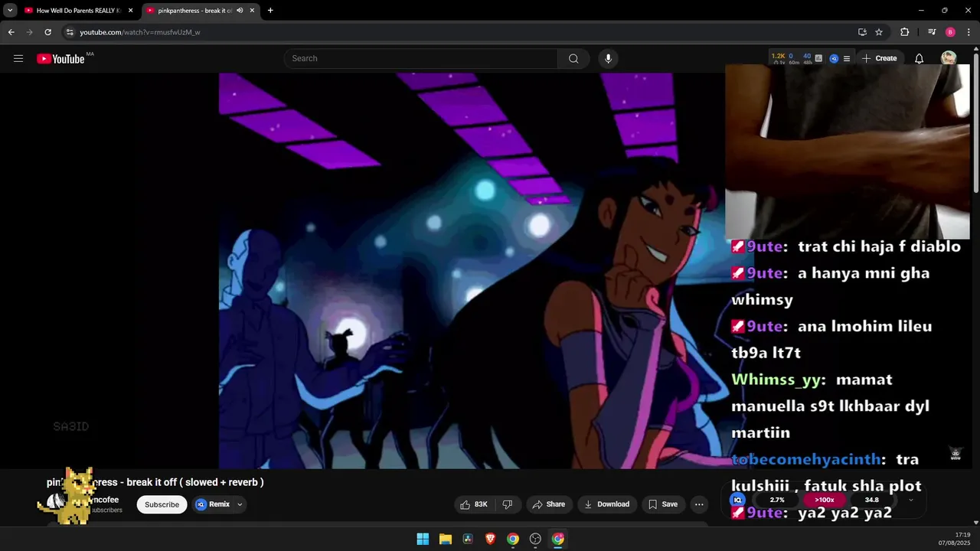
Task: Click the 1.2K views stat in vidIQ header
Action: coord(779,56)
